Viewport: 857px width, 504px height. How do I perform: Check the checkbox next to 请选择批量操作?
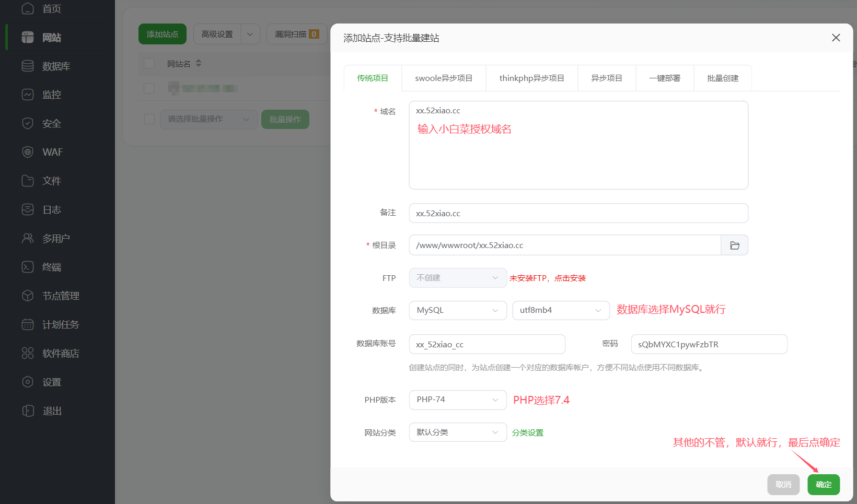pos(149,119)
